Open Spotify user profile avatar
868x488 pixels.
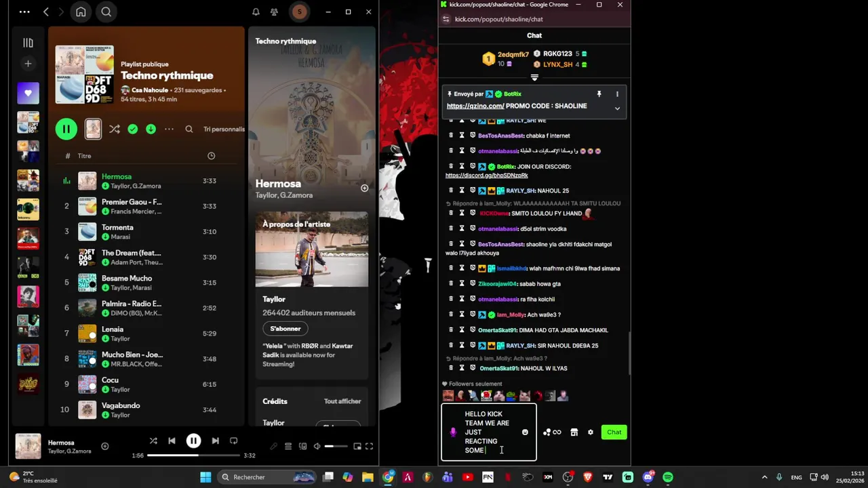tap(299, 12)
